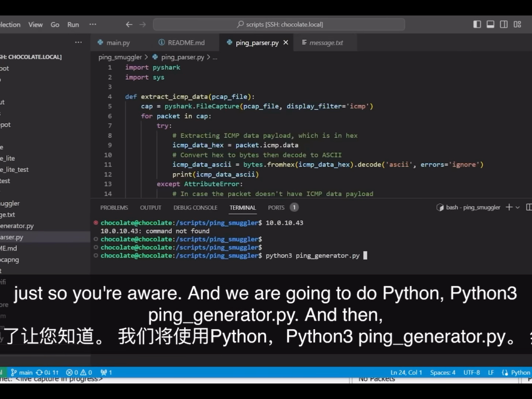The image size is (532, 399).
Task: Close the ping_parser.py tab
Action: click(x=286, y=42)
